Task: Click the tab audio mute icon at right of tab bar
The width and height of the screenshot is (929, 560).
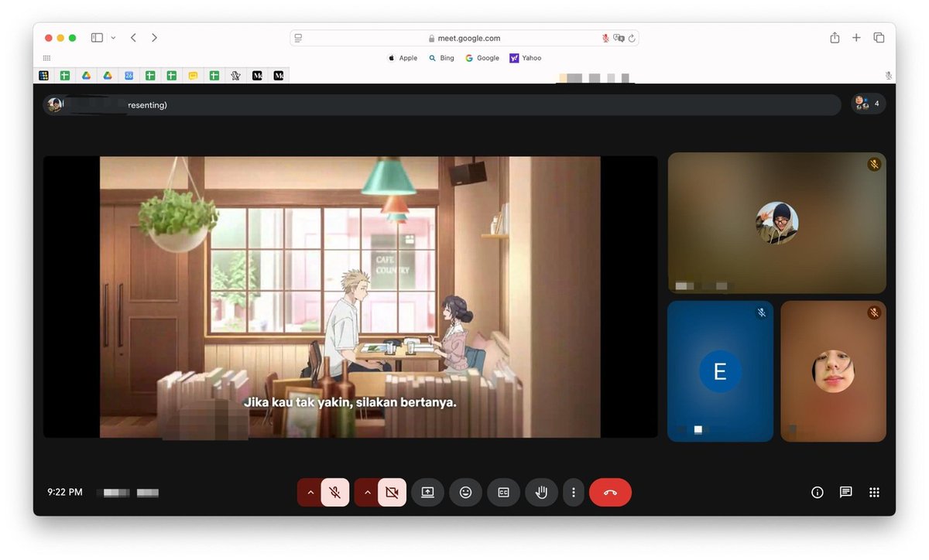Action: [888, 76]
